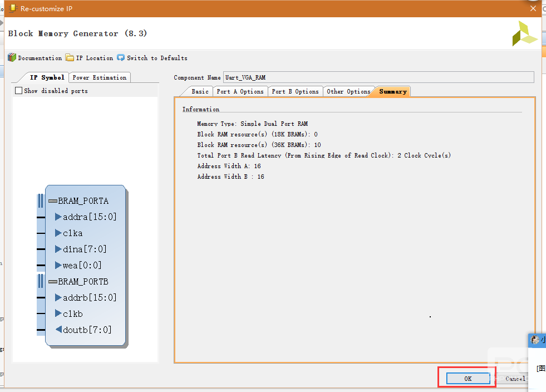Image resolution: width=546 pixels, height=392 pixels.
Task: Click the Address Width A: 16 text
Action: (229, 166)
